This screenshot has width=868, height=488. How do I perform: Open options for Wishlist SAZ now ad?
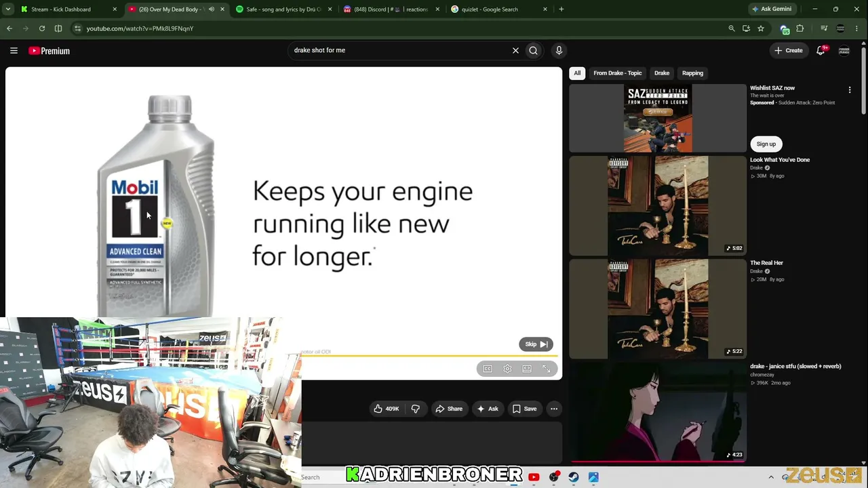(850, 89)
